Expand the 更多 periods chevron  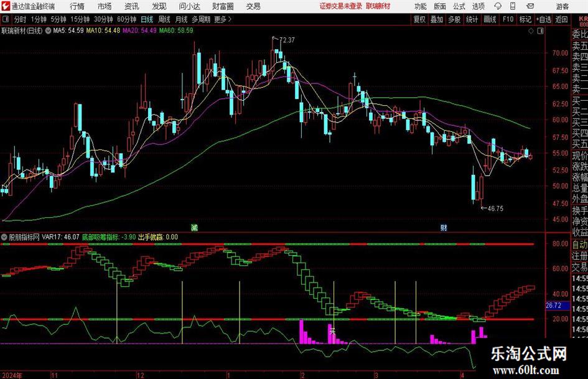pos(223,19)
